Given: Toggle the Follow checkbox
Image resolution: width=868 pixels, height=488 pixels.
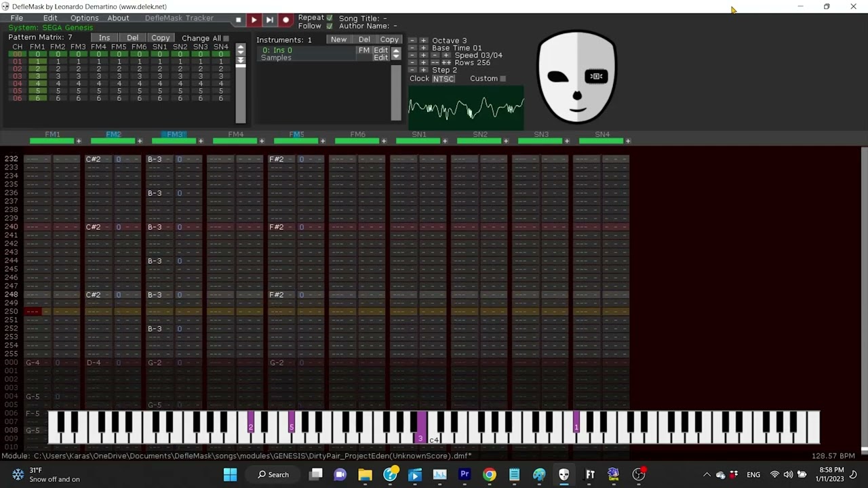Looking at the screenshot, I should 330,26.
